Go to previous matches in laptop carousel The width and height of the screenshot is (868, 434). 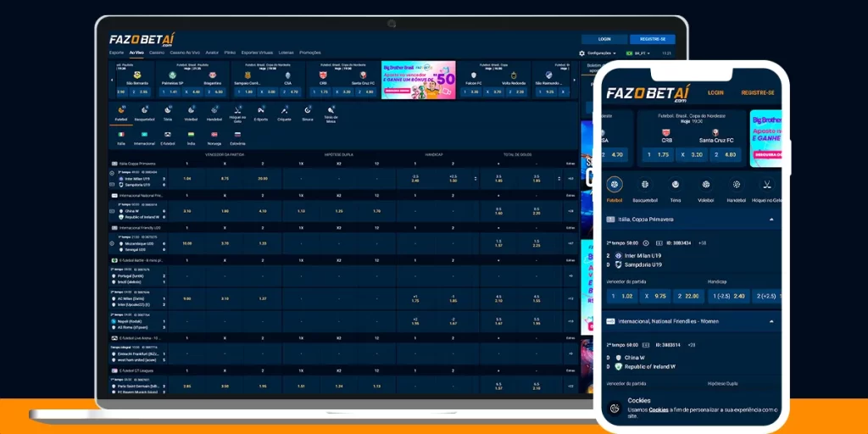pyautogui.click(x=112, y=81)
